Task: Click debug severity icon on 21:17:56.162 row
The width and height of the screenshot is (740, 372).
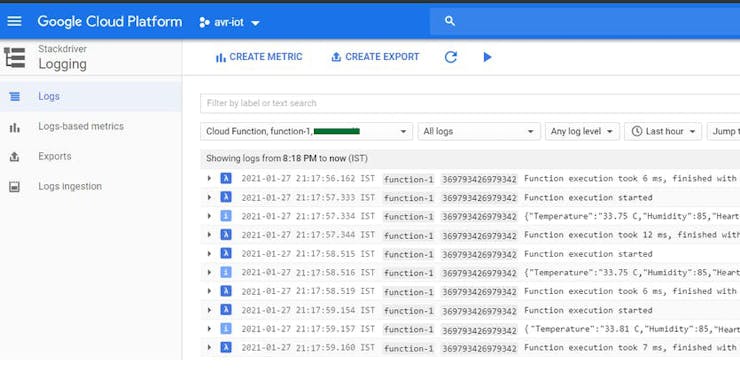Action: click(226, 178)
